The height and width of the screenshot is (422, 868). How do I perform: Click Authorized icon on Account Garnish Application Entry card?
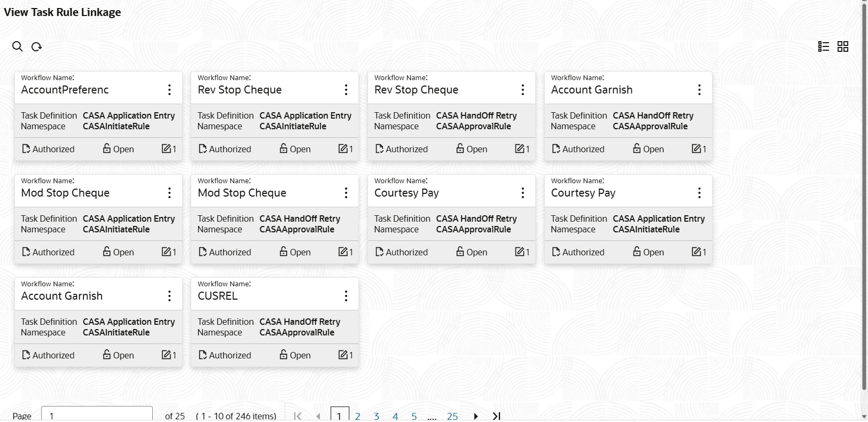point(26,355)
